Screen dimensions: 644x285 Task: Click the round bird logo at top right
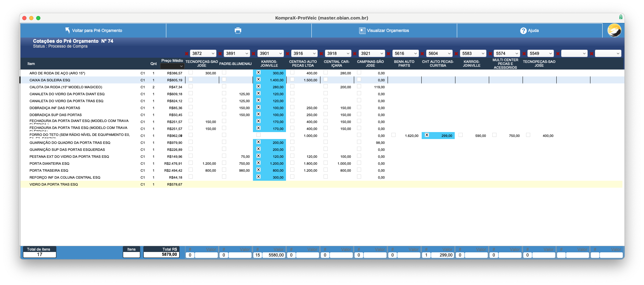click(x=614, y=31)
